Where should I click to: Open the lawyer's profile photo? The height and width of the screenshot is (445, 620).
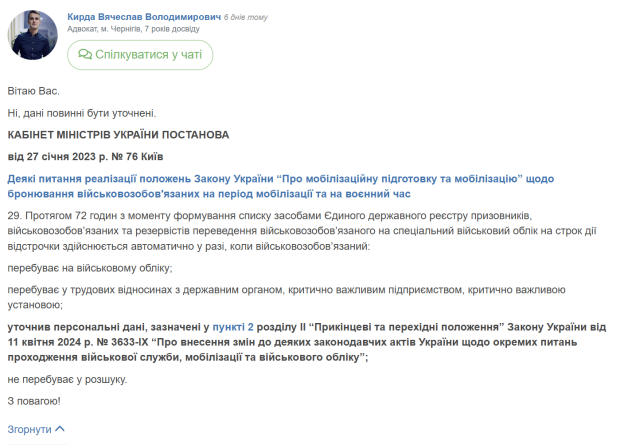click(32, 35)
